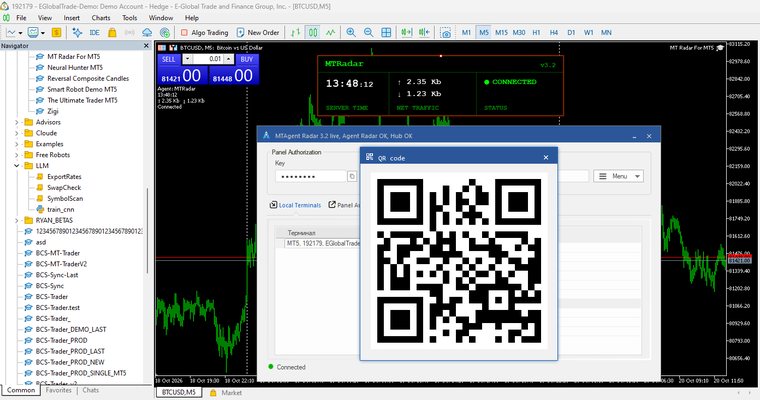Expand the Free Robots folder

[16, 155]
